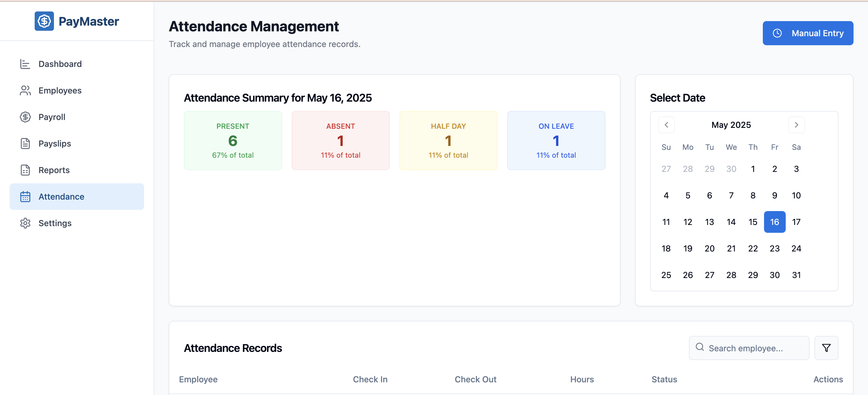Image resolution: width=868 pixels, height=395 pixels.
Task: Open the filter funnel icon button
Action: 826,348
